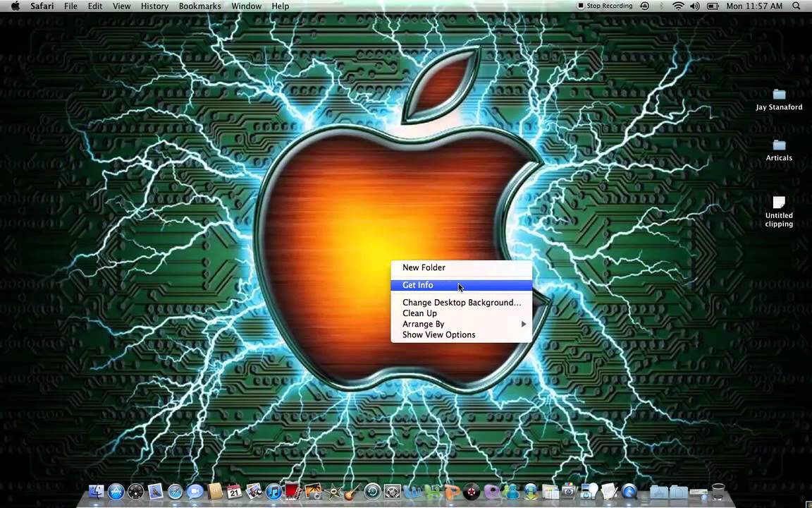Open the Safari compass in dock
This screenshot has width=812, height=508.
click(176, 492)
